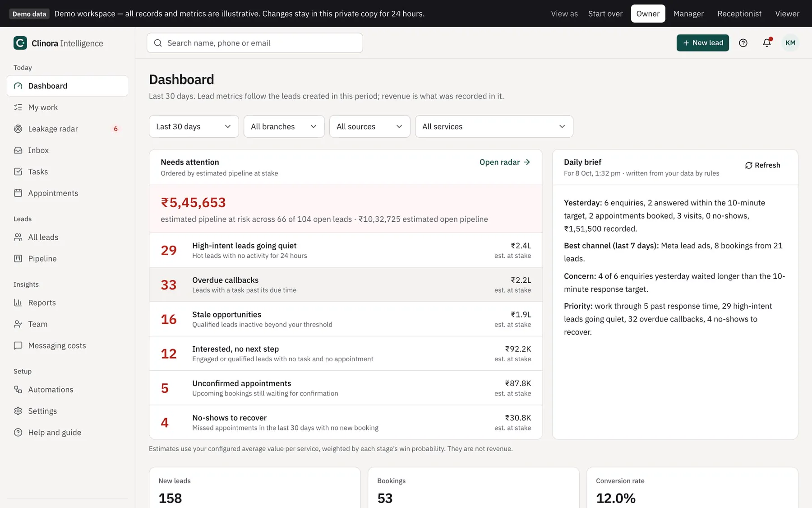Open the All branches dropdown
This screenshot has width=812, height=508.
pos(284,126)
